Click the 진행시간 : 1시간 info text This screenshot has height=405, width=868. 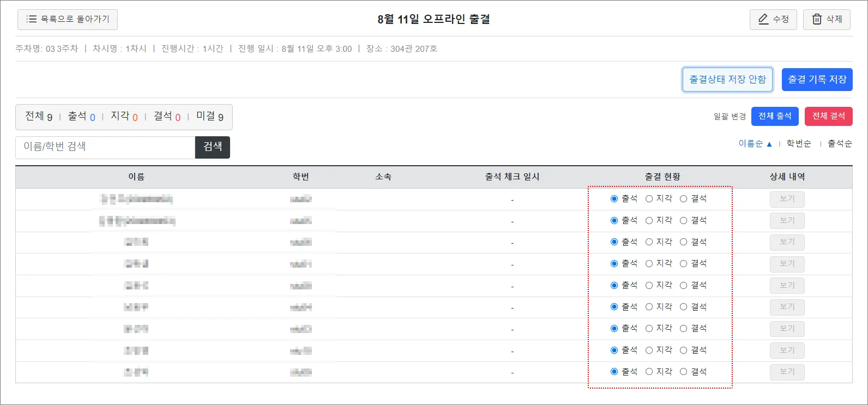pos(192,49)
